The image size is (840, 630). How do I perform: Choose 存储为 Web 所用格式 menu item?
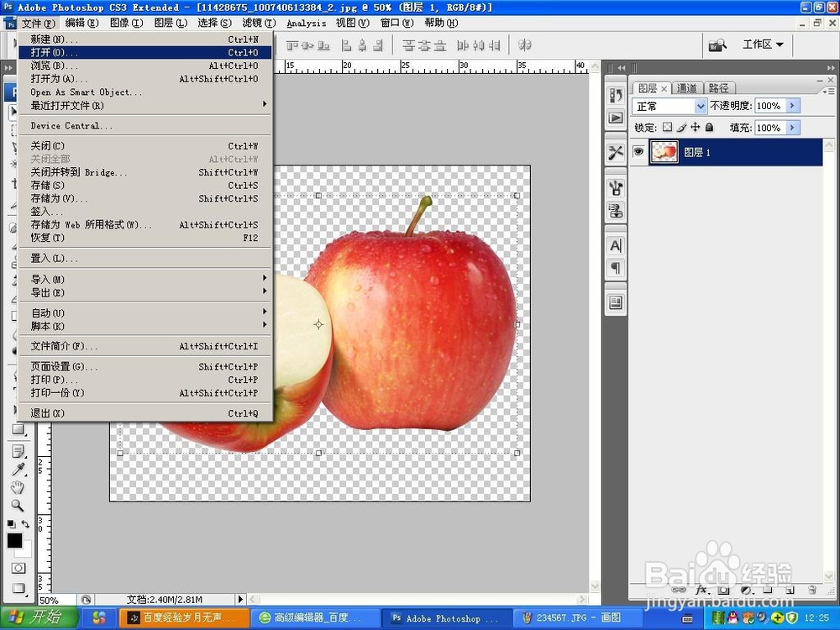[x=145, y=224]
